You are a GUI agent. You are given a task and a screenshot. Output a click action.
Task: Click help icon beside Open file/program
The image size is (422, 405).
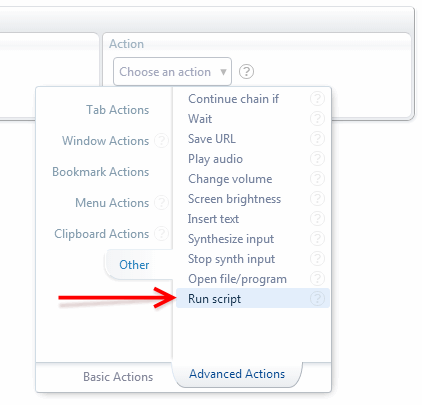pos(317,279)
